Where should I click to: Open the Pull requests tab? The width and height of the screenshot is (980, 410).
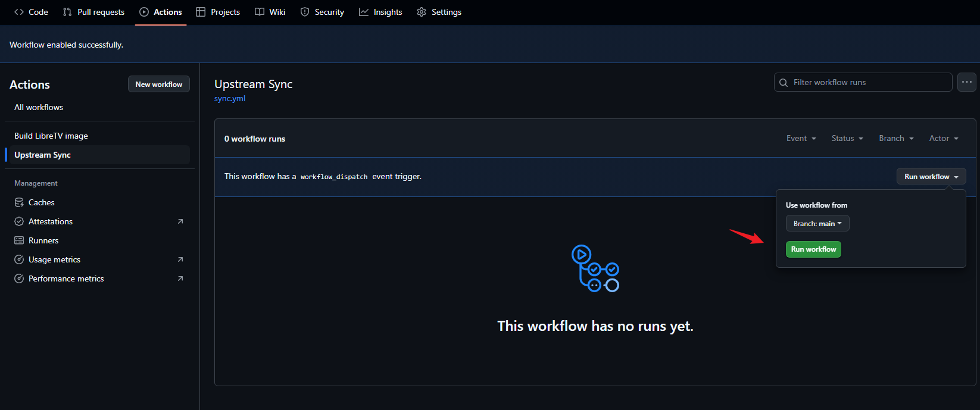coord(93,12)
